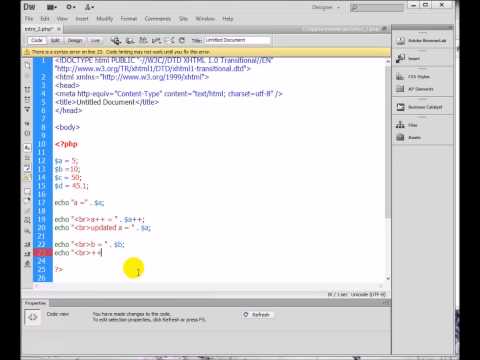Click the Wrap Tag pencil icon
Viewport: 480px width, 360px height.
28,210
